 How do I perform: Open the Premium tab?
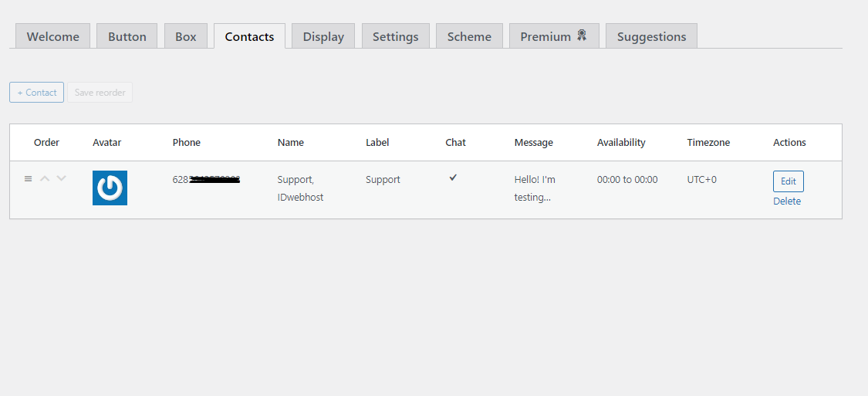(554, 36)
